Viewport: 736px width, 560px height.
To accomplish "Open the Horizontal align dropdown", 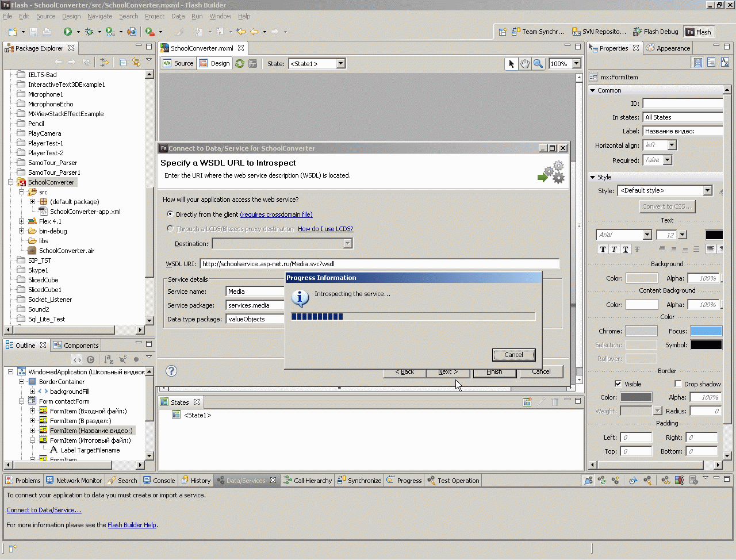I will (672, 145).
